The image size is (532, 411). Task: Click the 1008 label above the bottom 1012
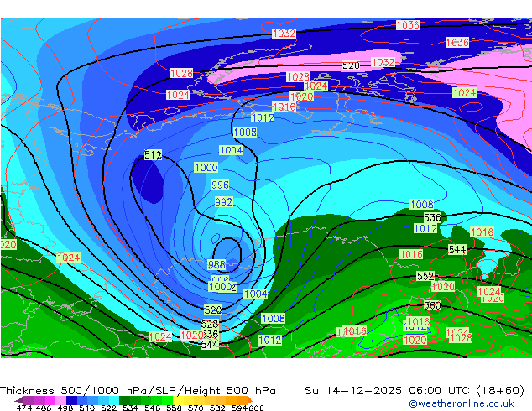[273, 318]
